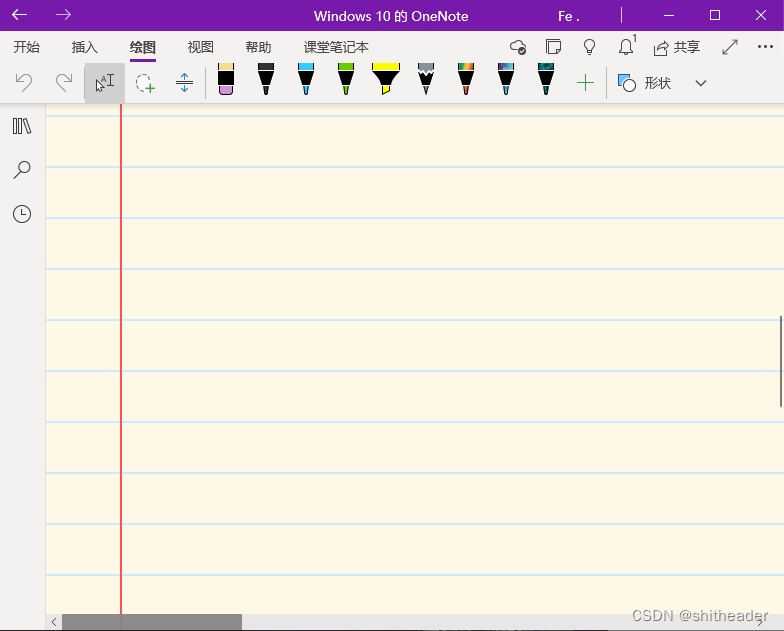Click the lightbulb tell-me icon
Viewport: 784px width, 631px height.
point(590,47)
